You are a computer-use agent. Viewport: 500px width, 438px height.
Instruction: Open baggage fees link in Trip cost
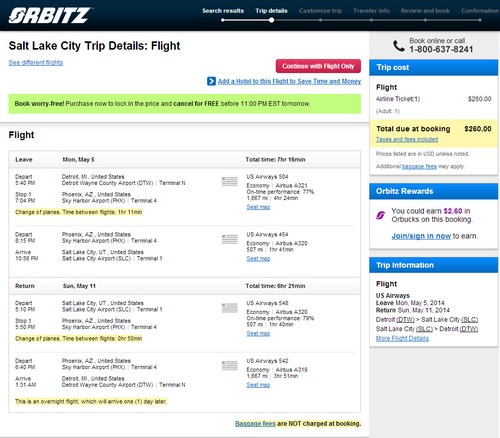[x=419, y=166]
